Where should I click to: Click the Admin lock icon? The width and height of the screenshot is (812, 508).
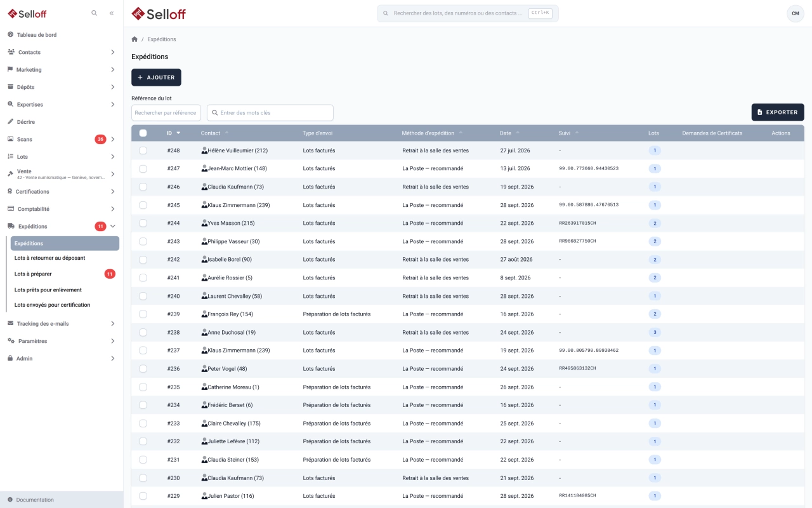coord(10,358)
